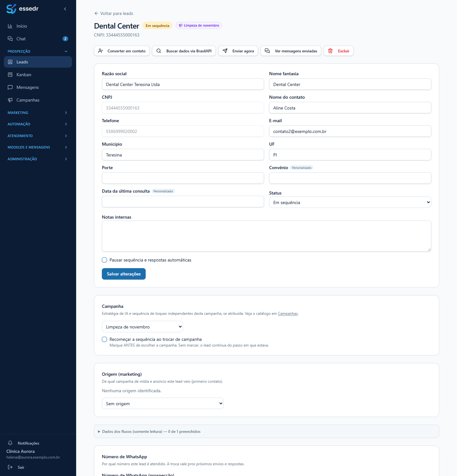457x476 pixels.
Task: Click the Kanban board icon in the sidebar
Action: (x=10, y=75)
